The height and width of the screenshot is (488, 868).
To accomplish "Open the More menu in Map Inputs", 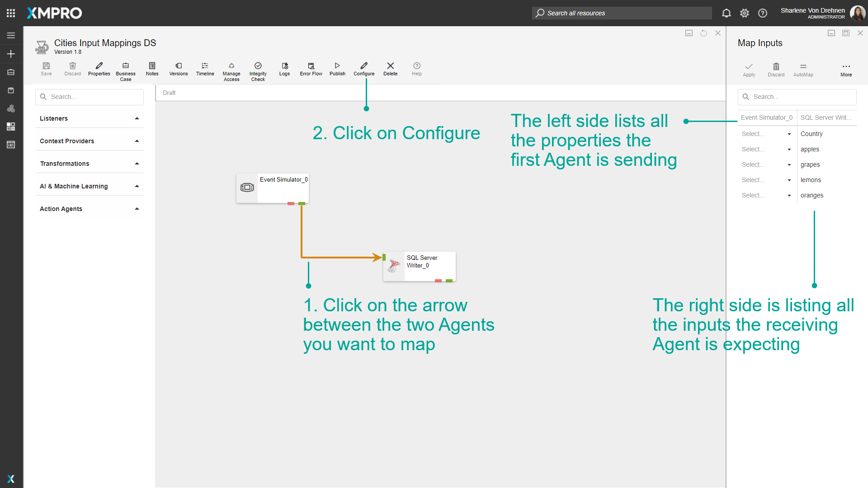I will click(x=846, y=69).
